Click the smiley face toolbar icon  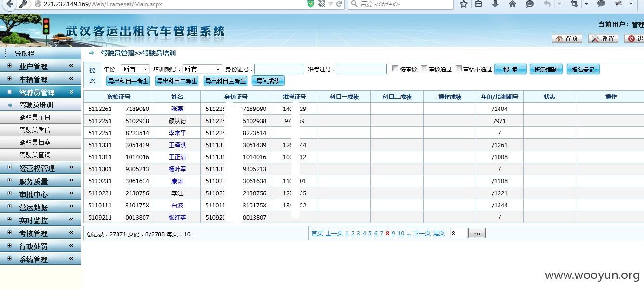pos(529,4)
